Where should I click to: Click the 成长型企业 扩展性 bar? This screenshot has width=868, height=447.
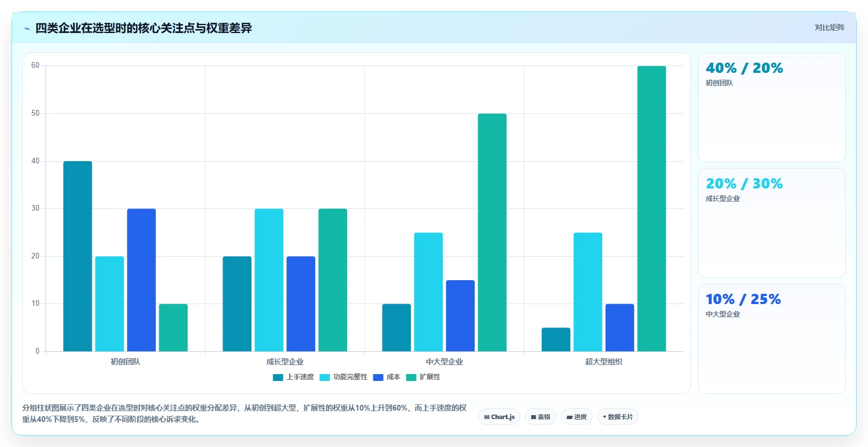click(332, 280)
